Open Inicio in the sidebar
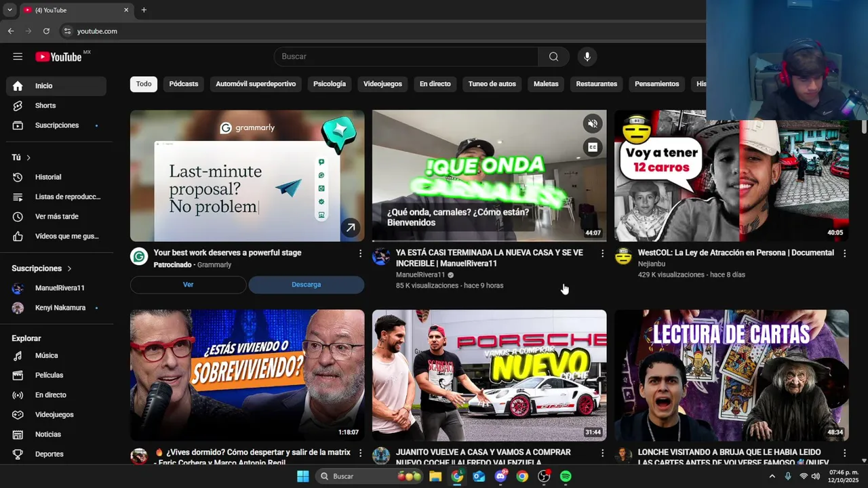The width and height of the screenshot is (868, 488). pyautogui.click(x=56, y=86)
